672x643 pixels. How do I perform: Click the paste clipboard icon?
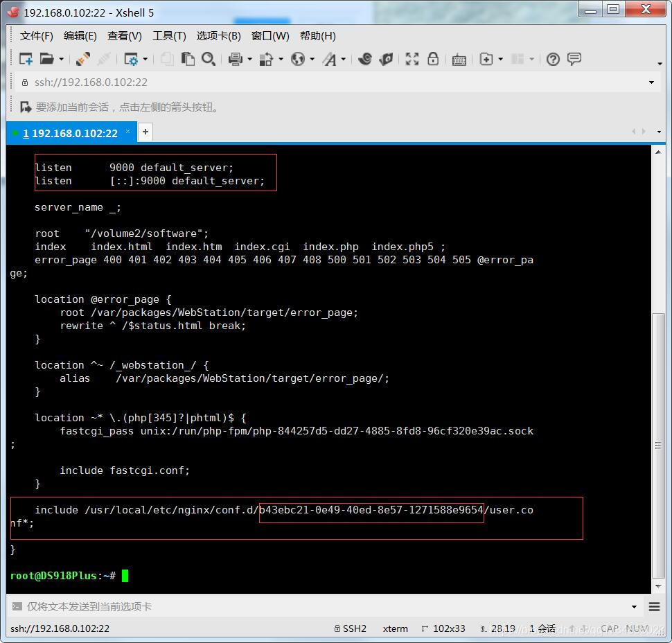tap(188, 60)
